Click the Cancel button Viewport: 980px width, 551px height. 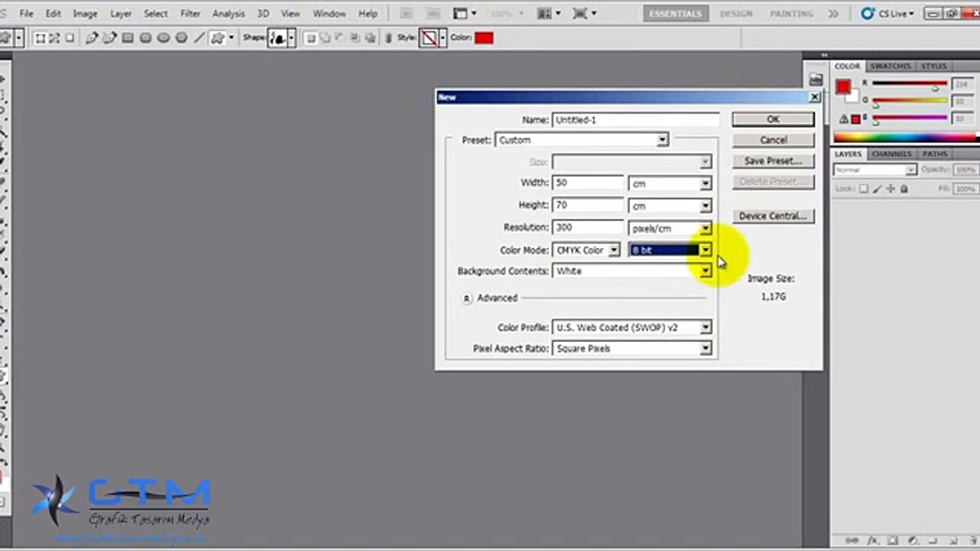click(x=773, y=140)
